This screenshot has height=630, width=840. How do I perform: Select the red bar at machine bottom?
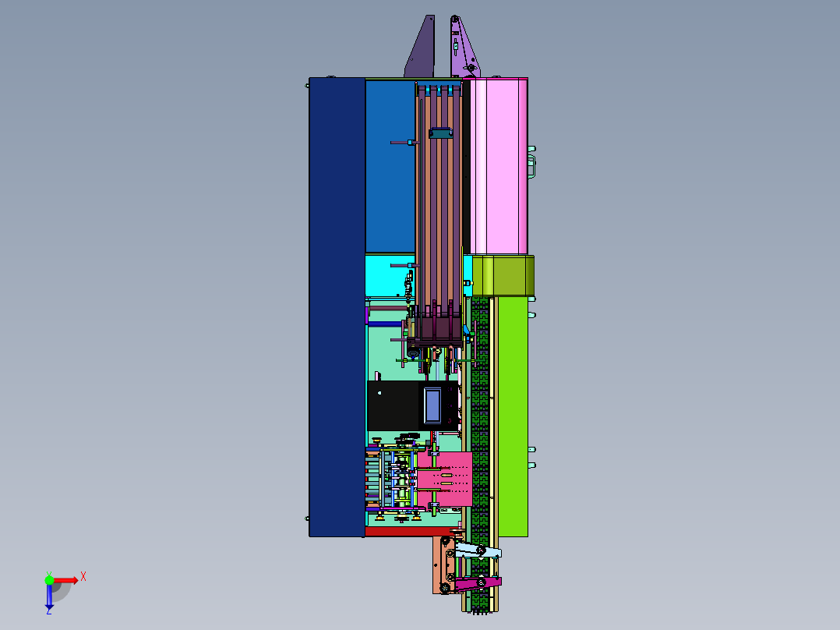[x=408, y=531]
